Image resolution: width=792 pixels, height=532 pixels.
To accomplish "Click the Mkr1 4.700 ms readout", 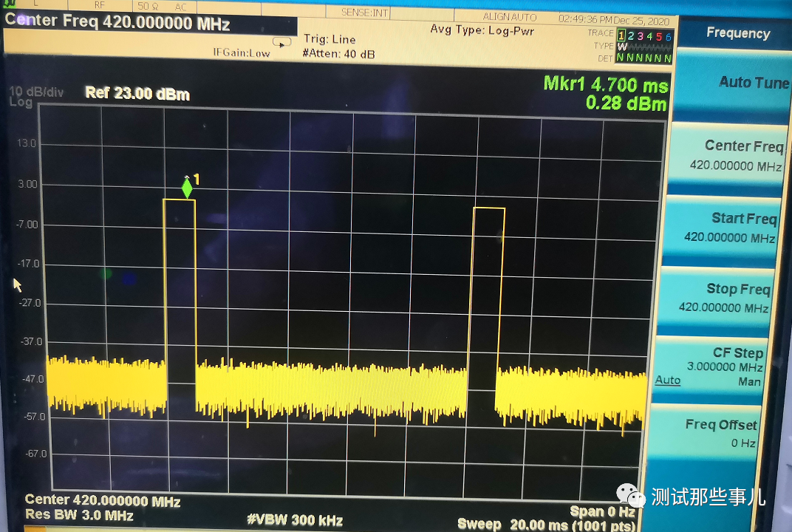I will pyautogui.click(x=605, y=84).
